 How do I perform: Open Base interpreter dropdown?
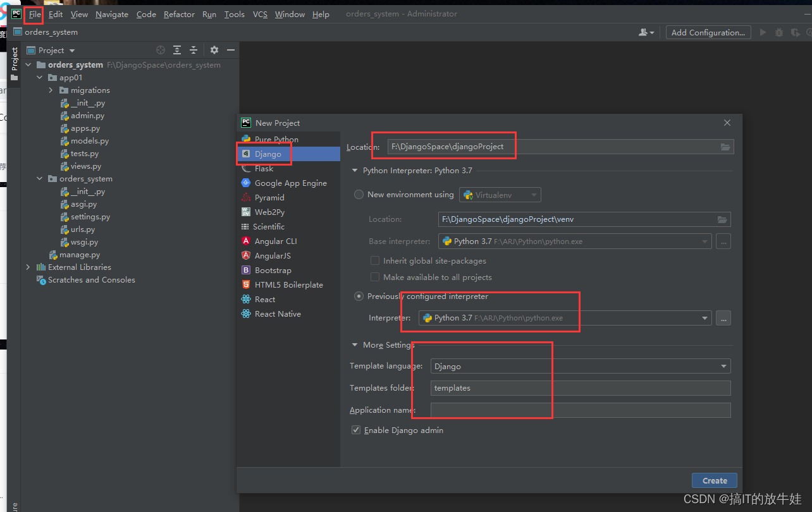tap(575, 241)
